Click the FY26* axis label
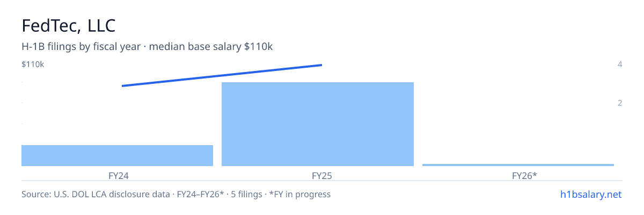 [x=524, y=175]
